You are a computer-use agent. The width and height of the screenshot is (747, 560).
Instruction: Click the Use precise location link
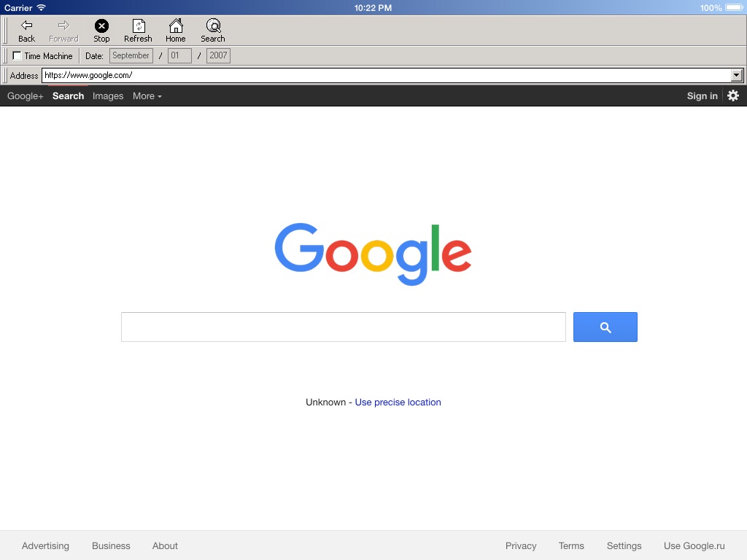click(398, 402)
